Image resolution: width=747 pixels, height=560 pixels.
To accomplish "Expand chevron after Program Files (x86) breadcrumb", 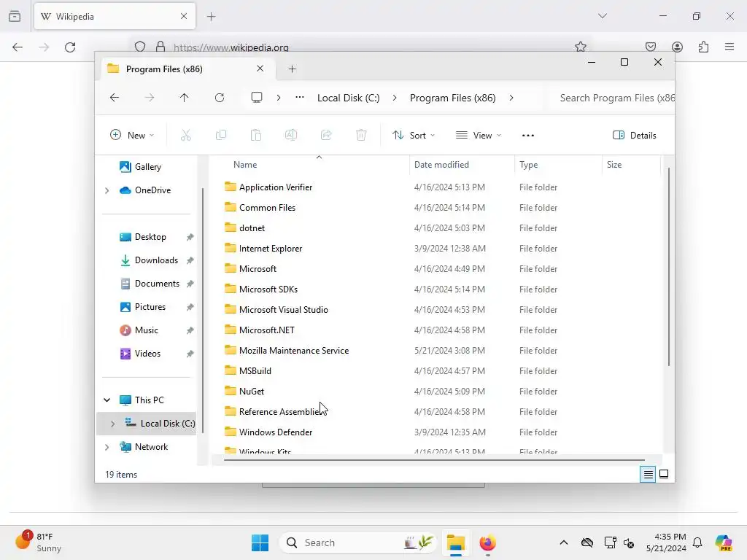I will [511, 98].
